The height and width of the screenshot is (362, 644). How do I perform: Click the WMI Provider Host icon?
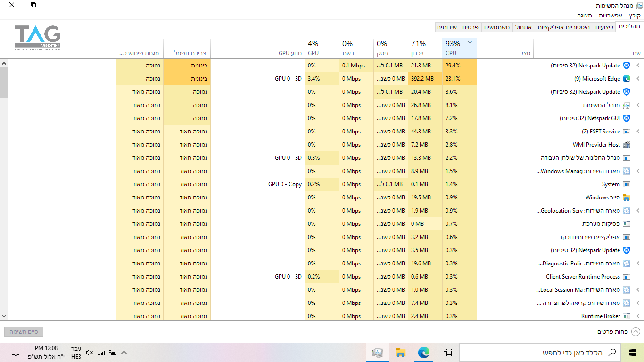click(627, 145)
